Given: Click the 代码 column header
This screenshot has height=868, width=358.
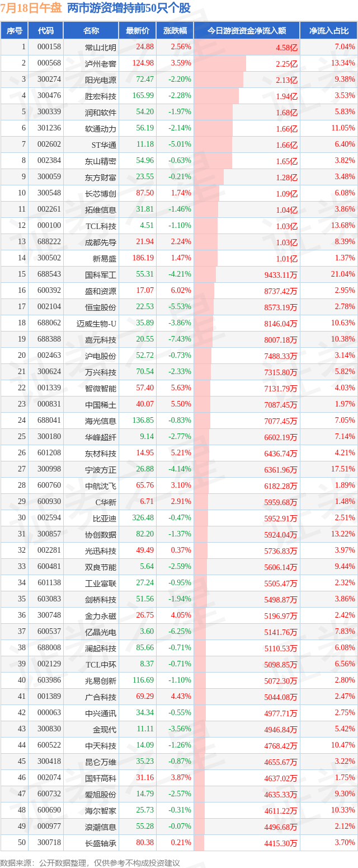Looking at the screenshot, I should (46, 31).
